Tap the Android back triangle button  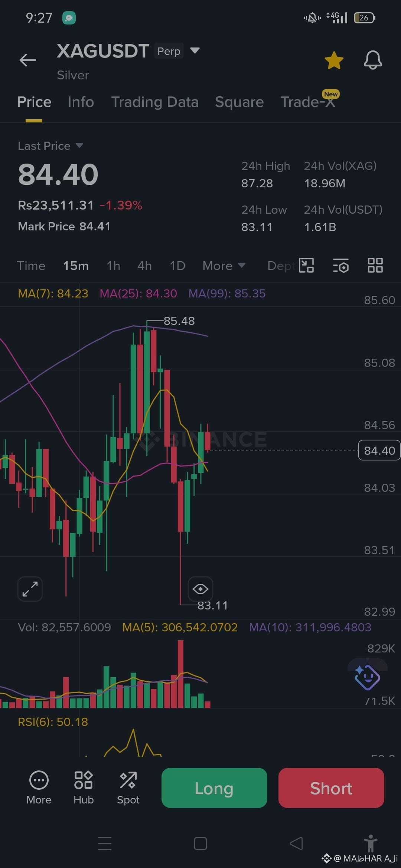click(x=296, y=844)
